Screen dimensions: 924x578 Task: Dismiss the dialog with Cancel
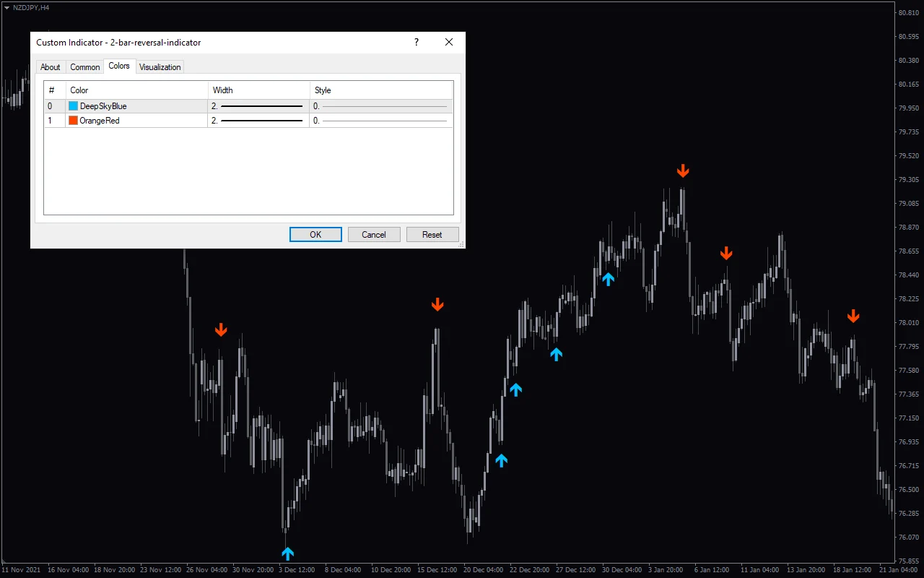pyautogui.click(x=374, y=234)
